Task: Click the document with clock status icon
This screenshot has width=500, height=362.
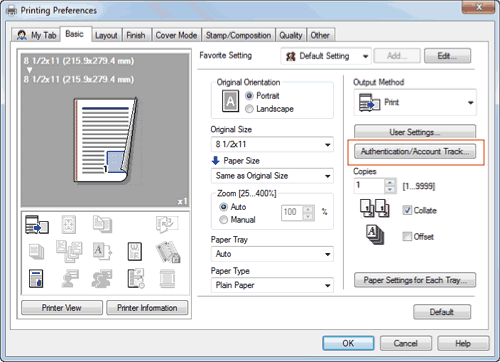Action: pyautogui.click(x=136, y=278)
